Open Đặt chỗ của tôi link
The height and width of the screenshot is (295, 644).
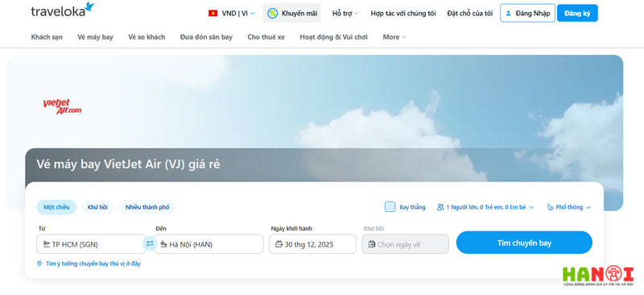(470, 13)
